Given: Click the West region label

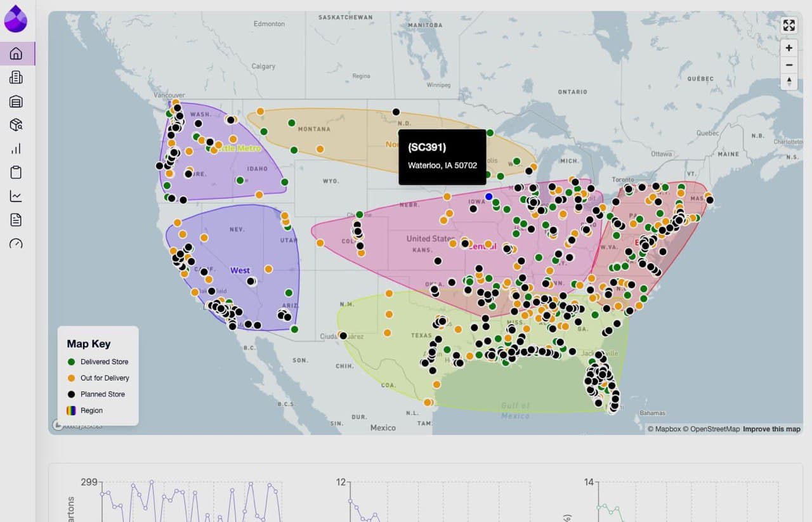Looking at the screenshot, I should point(240,270).
